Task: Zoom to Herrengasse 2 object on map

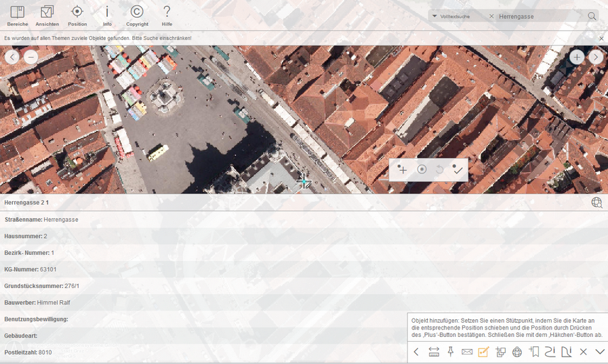Action: coord(596,203)
